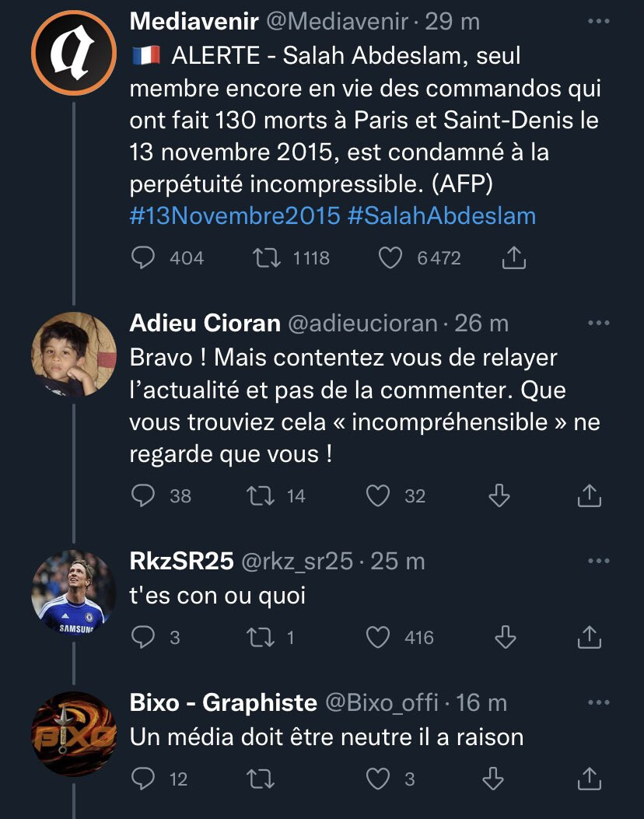Open the three-dot menu on RkzSR25's reply
The image size is (644, 819).
pyautogui.click(x=598, y=561)
